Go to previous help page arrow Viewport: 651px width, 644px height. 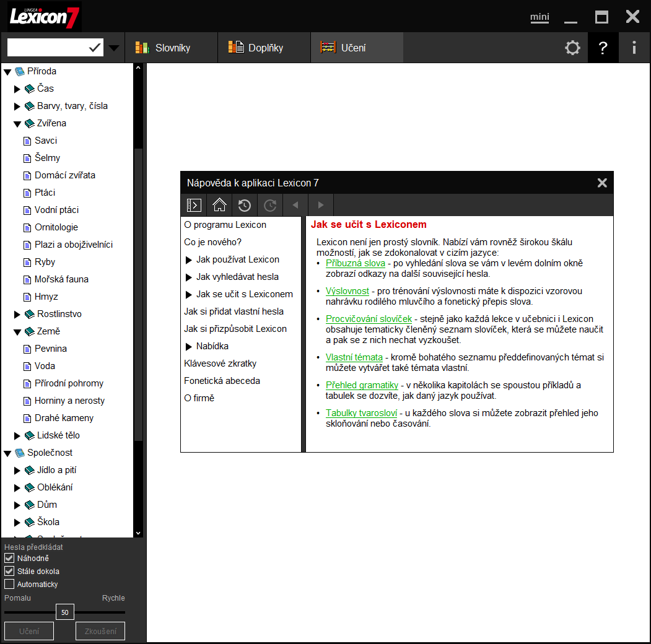295,205
